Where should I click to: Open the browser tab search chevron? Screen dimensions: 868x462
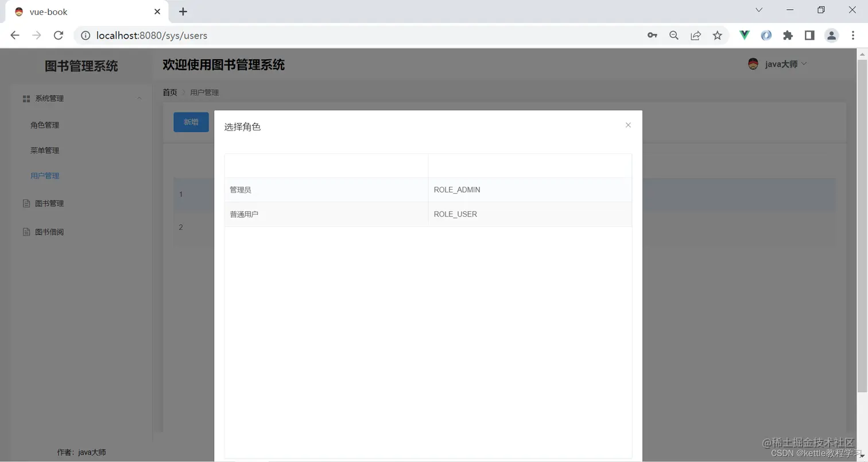[x=759, y=10]
